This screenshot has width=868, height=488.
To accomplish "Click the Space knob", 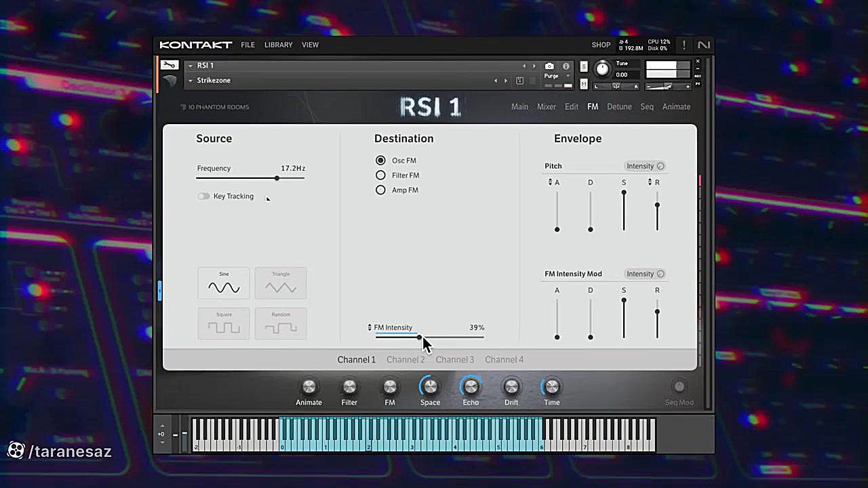I will [x=430, y=386].
